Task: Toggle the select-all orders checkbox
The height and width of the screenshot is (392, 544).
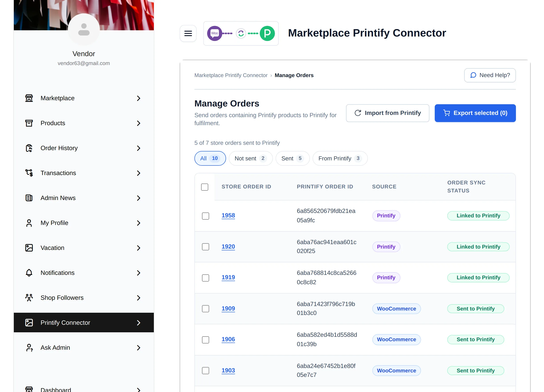Action: (x=205, y=187)
